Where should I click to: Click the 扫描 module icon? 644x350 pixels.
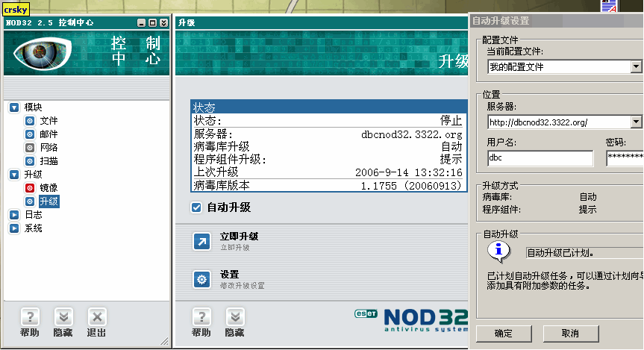click(x=30, y=161)
